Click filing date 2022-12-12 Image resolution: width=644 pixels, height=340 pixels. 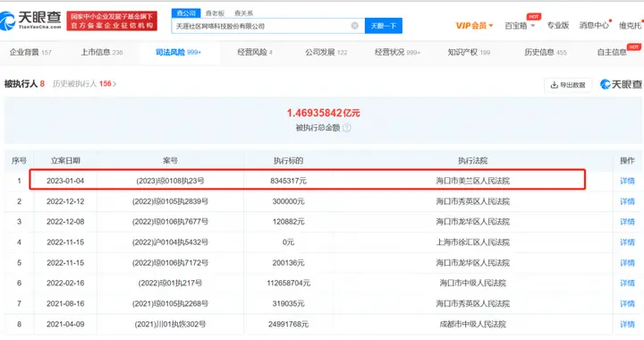[x=65, y=201]
